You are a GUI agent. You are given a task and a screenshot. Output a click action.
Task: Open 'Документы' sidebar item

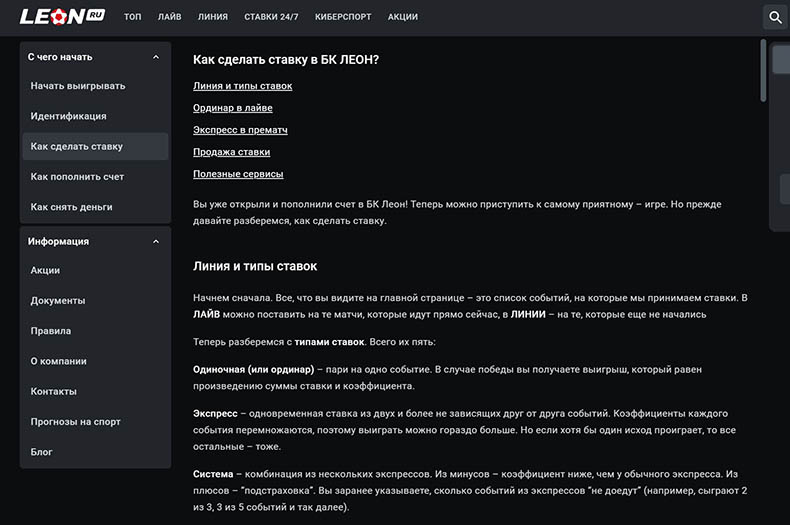tap(95, 301)
